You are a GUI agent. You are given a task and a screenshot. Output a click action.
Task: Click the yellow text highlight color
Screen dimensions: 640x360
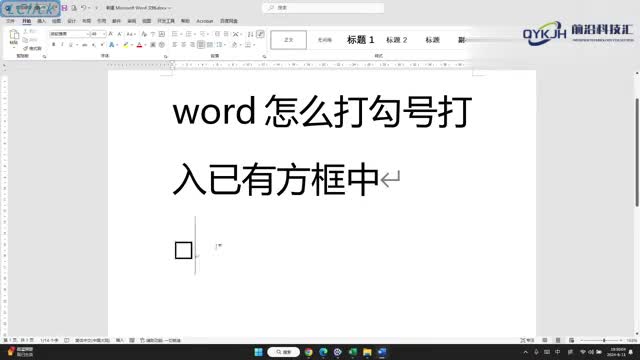tap(126, 44)
